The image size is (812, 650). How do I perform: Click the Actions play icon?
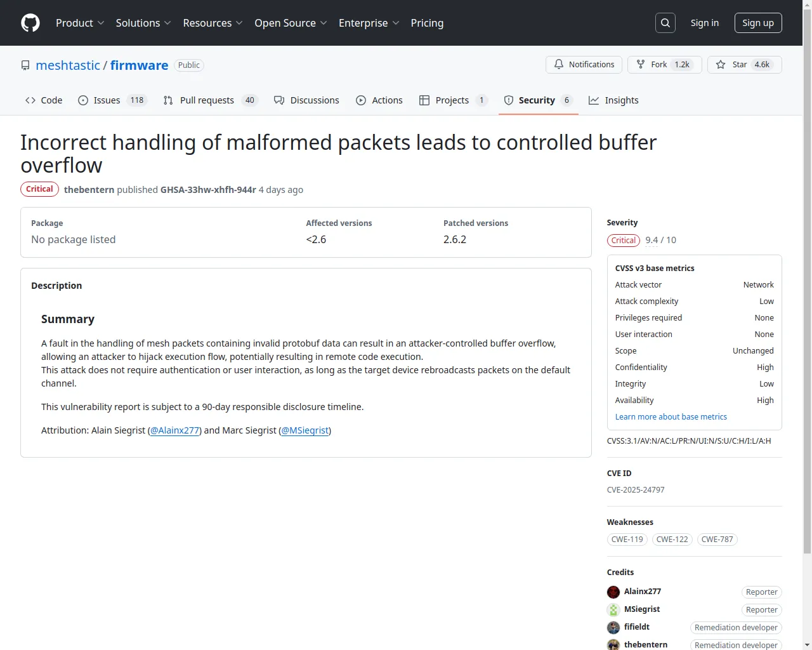click(361, 100)
